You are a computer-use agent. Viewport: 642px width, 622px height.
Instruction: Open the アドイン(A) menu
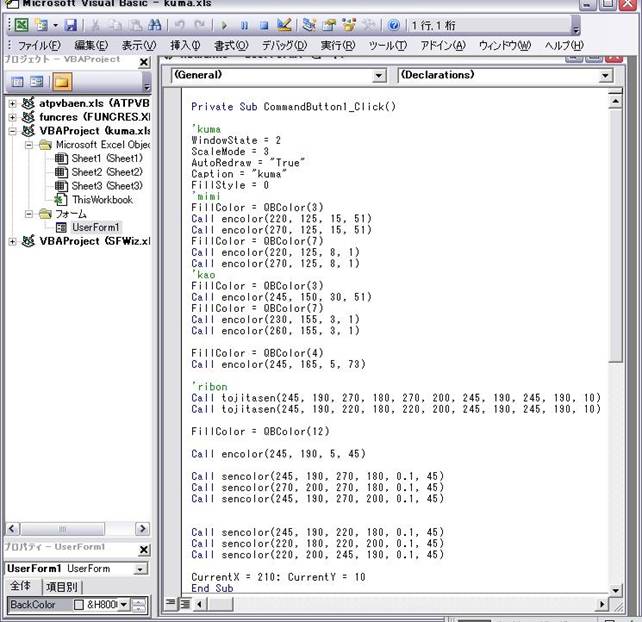pos(443,45)
